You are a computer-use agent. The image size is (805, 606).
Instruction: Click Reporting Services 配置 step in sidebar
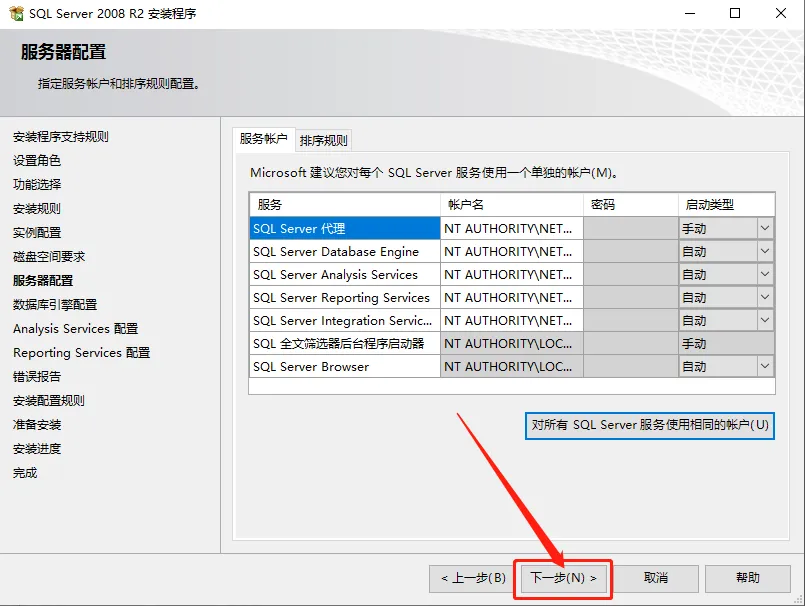81,353
